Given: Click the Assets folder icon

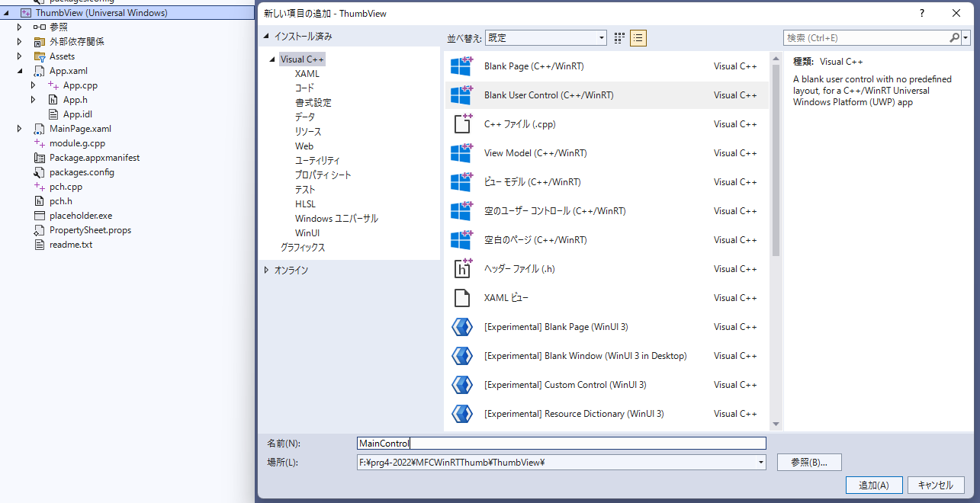Looking at the screenshot, I should [x=40, y=56].
